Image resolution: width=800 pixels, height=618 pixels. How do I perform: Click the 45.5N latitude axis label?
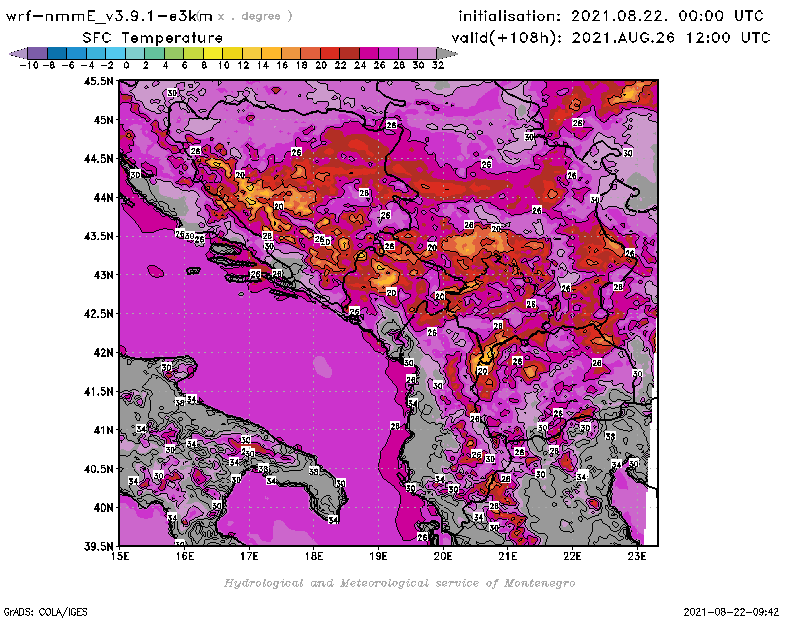(99, 81)
